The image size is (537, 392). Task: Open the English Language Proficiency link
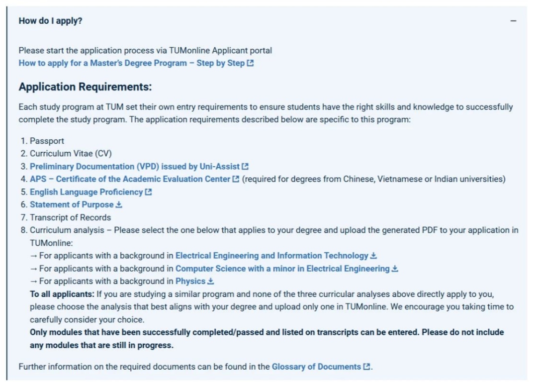point(86,192)
